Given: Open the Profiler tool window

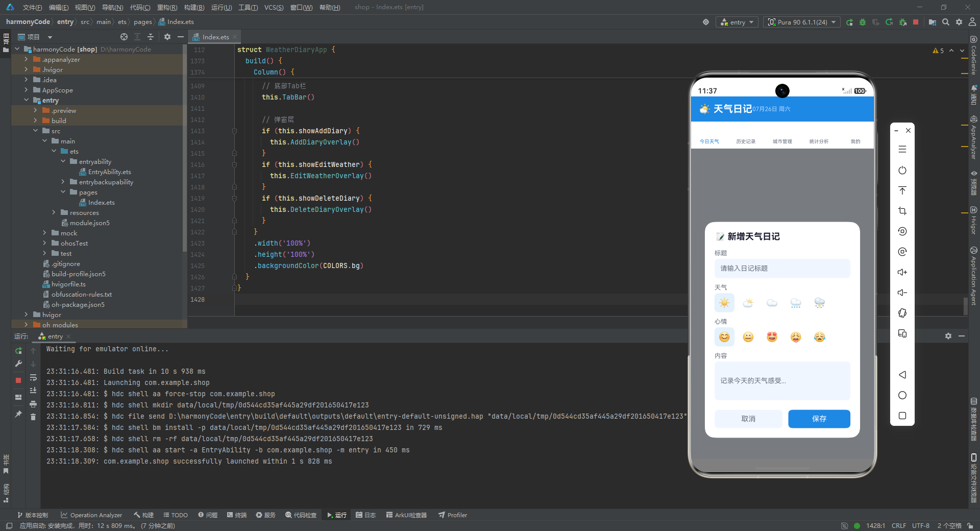Looking at the screenshot, I should (x=453, y=515).
